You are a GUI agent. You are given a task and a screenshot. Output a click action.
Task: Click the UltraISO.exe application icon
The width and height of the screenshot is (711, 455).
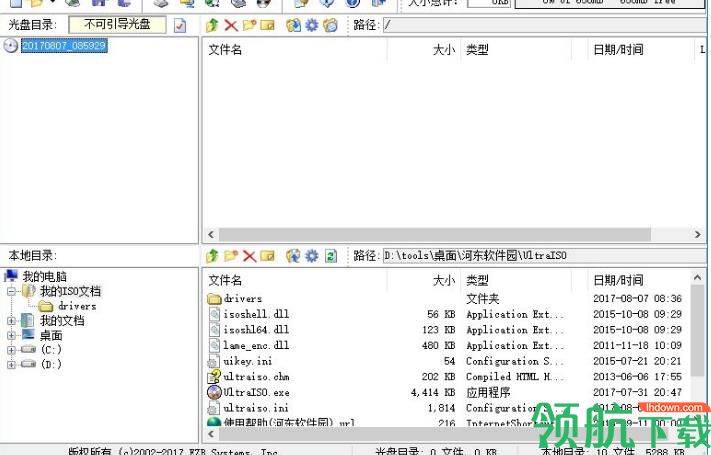click(x=214, y=392)
